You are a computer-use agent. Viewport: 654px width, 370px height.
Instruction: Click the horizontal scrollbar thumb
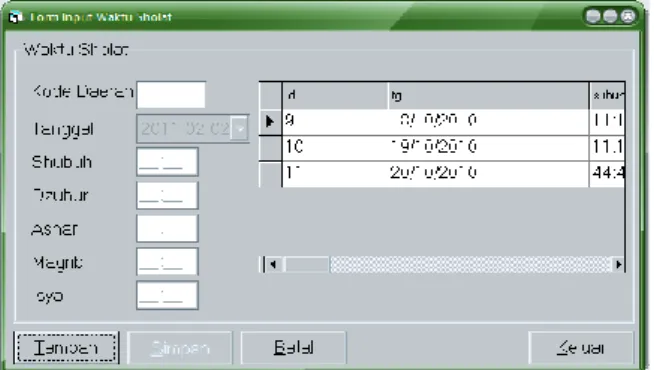[307, 264]
